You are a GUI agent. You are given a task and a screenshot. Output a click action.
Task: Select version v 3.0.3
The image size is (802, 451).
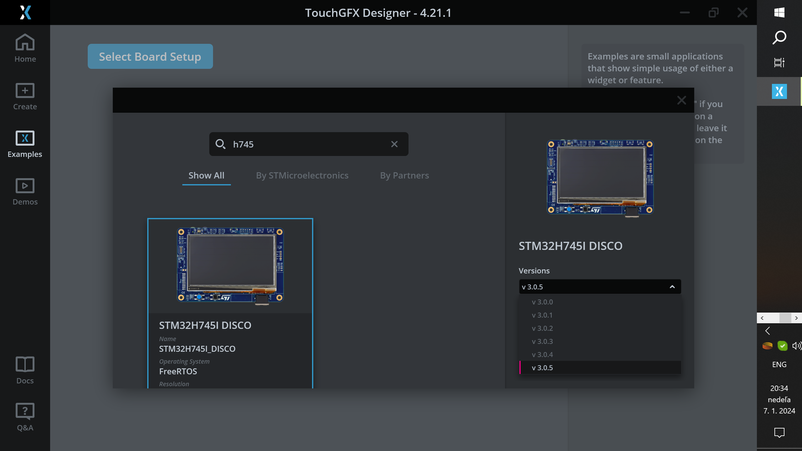point(599,342)
